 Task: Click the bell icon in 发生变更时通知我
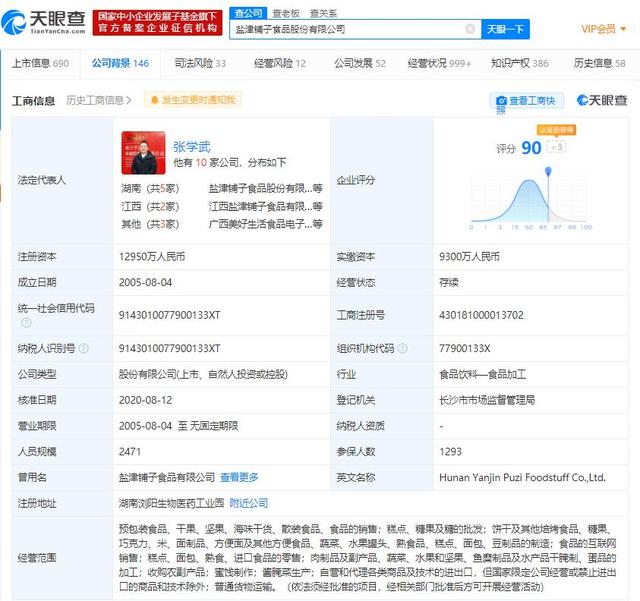[154, 100]
